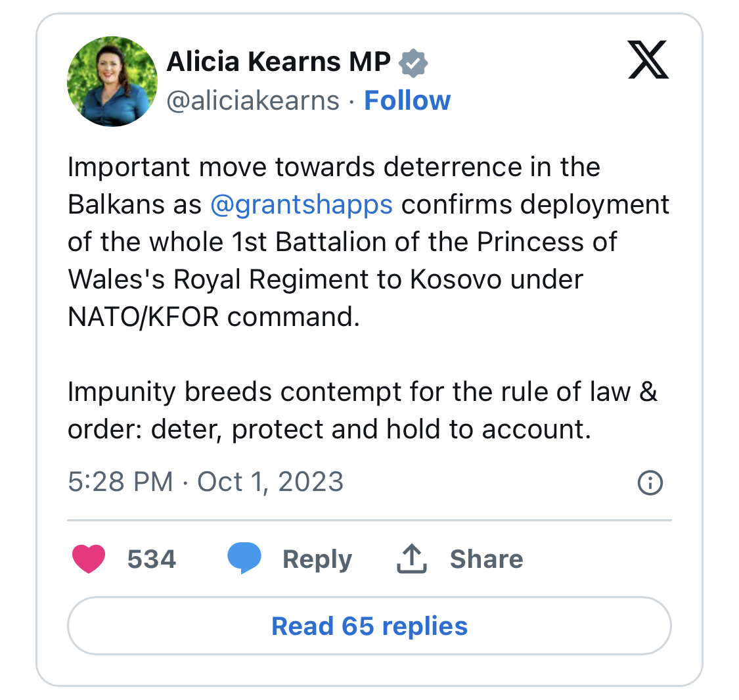This screenshot has height=700, width=739.
Task: Click the 'Important move towards deterrence' line
Action: [x=334, y=167]
